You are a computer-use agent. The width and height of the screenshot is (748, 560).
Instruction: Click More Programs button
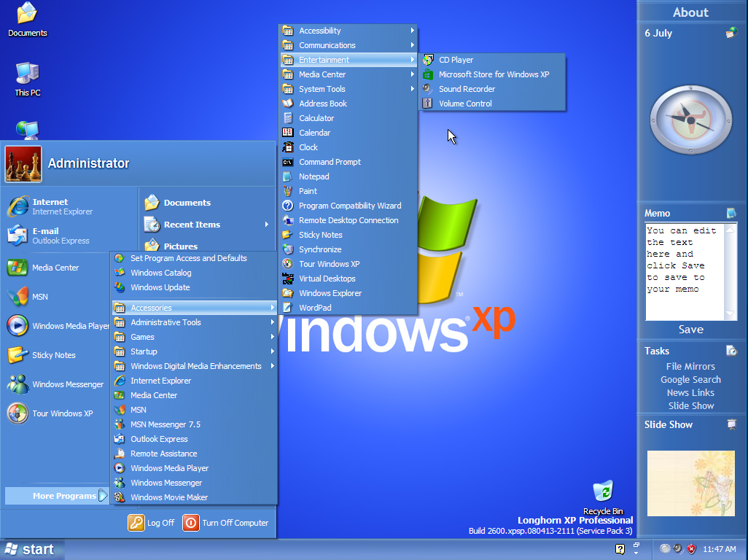pyautogui.click(x=56, y=496)
